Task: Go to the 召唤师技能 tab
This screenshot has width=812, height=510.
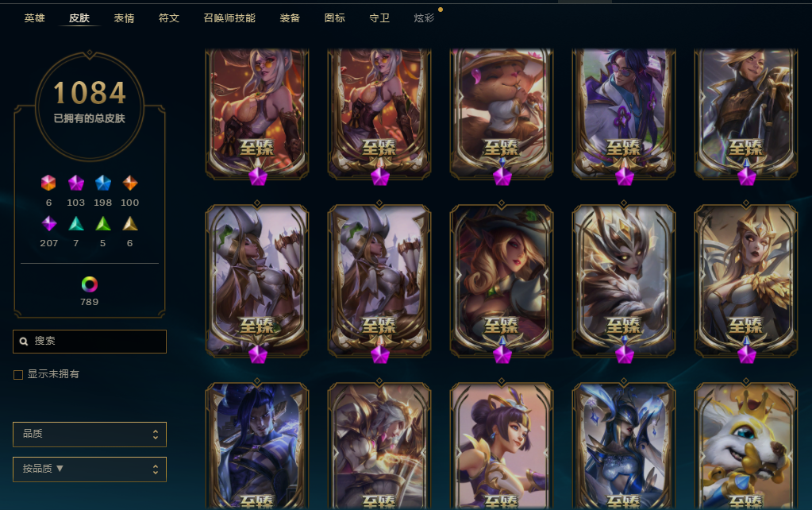Action: coord(229,18)
